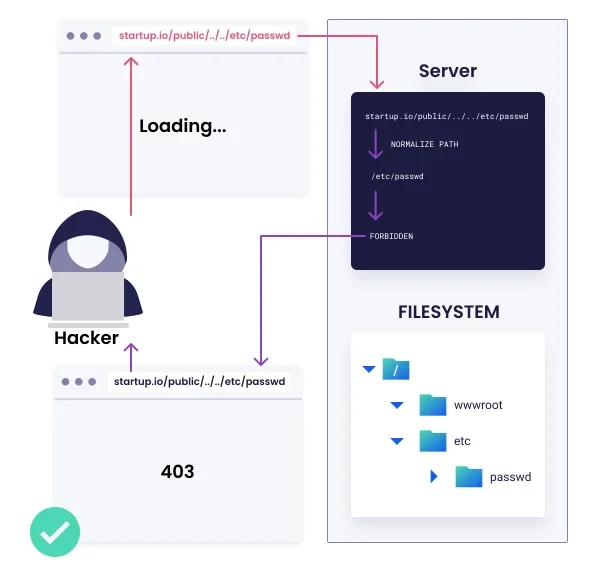Click the FILESYSTEM heading
The image size is (600, 580).
pos(449,312)
